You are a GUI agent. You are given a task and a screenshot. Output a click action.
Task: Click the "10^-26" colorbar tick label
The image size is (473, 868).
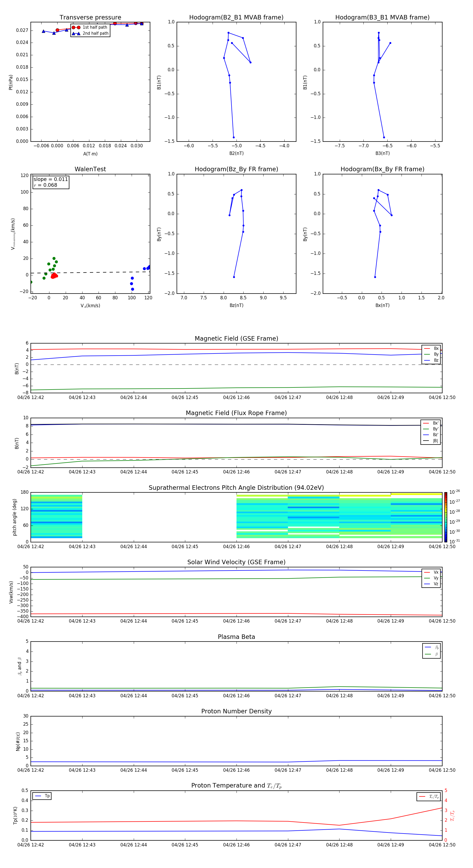click(455, 492)
